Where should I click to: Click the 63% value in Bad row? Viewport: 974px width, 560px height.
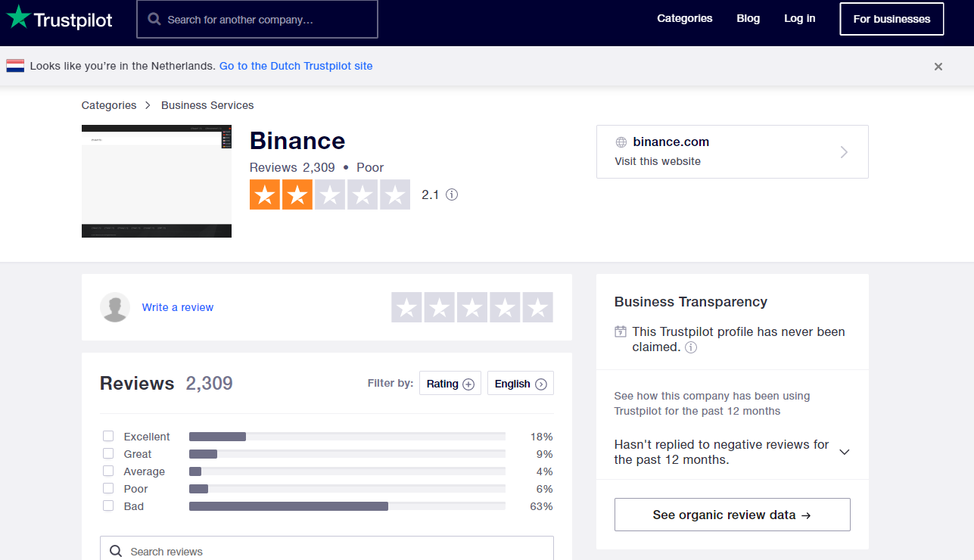(542, 506)
